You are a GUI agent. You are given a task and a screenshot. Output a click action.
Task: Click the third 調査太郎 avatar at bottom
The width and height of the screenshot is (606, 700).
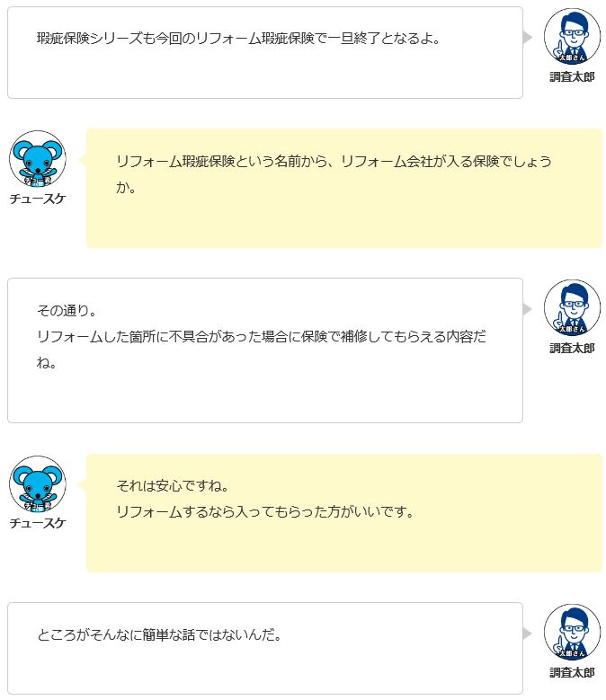pyautogui.click(x=572, y=633)
